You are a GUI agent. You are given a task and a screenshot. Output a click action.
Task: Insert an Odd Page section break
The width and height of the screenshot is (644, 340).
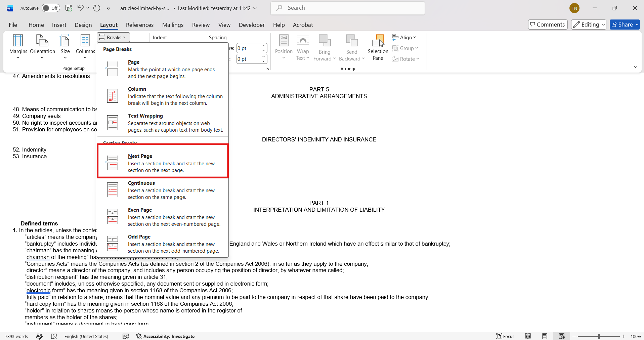[163, 244]
